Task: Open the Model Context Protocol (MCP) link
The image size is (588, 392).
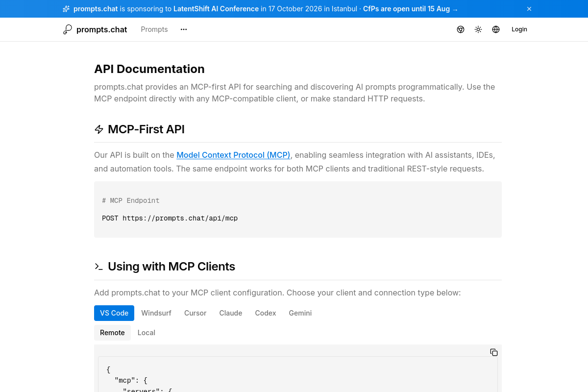Action: tap(233, 155)
